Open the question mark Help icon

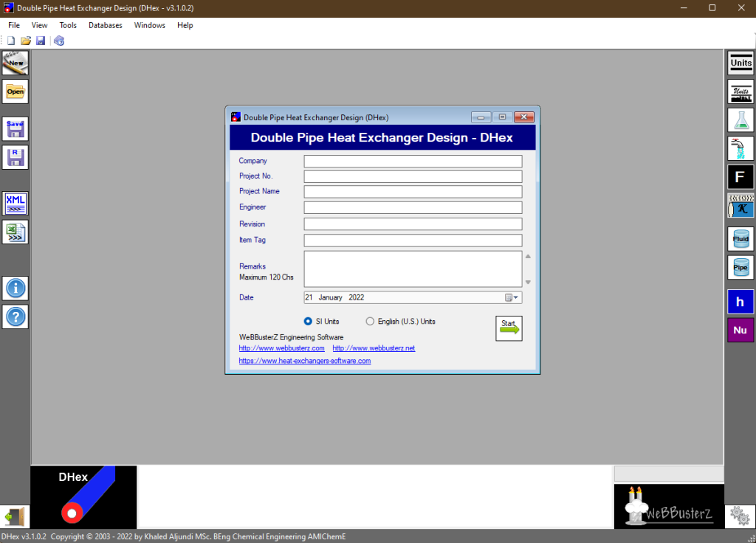(x=16, y=317)
